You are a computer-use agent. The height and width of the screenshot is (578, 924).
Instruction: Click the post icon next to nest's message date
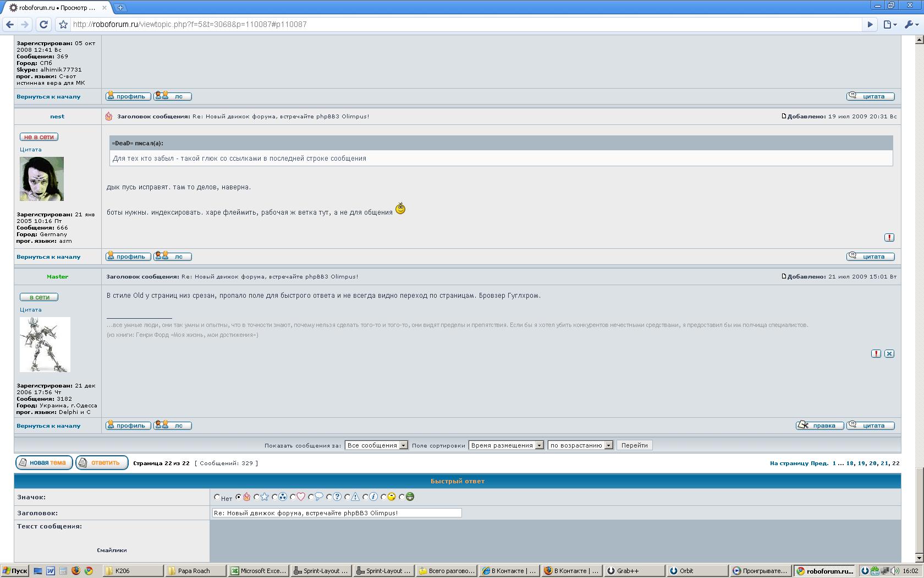[784, 116]
